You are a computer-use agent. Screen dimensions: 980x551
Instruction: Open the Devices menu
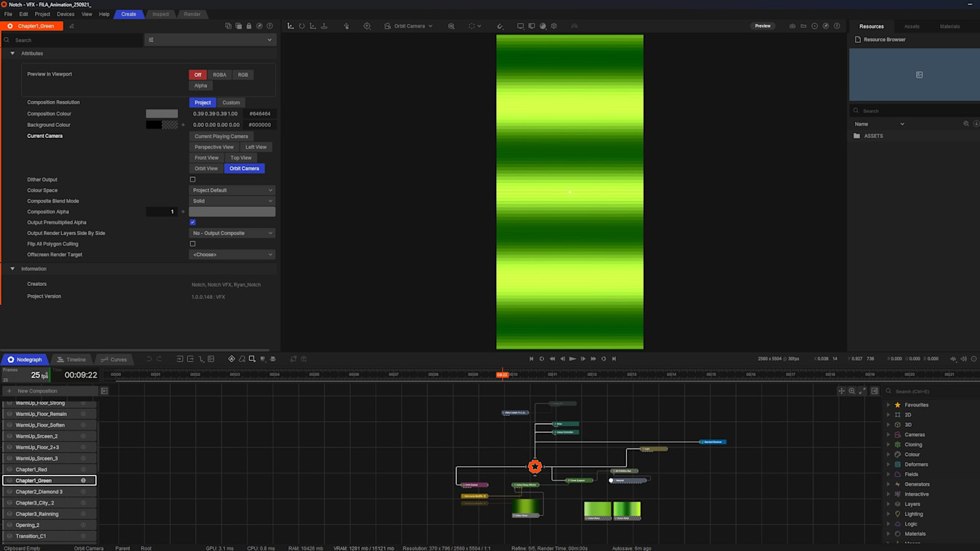click(x=65, y=14)
